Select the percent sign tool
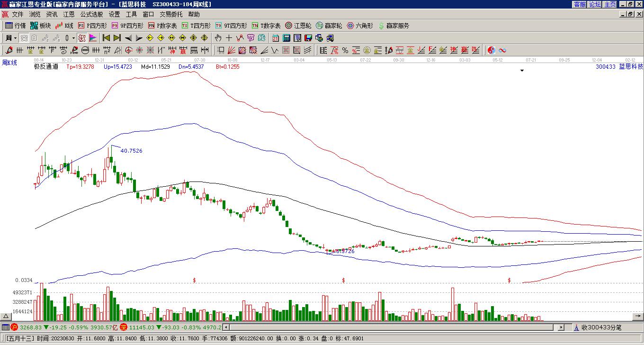644x345 pixels. click(x=345, y=50)
